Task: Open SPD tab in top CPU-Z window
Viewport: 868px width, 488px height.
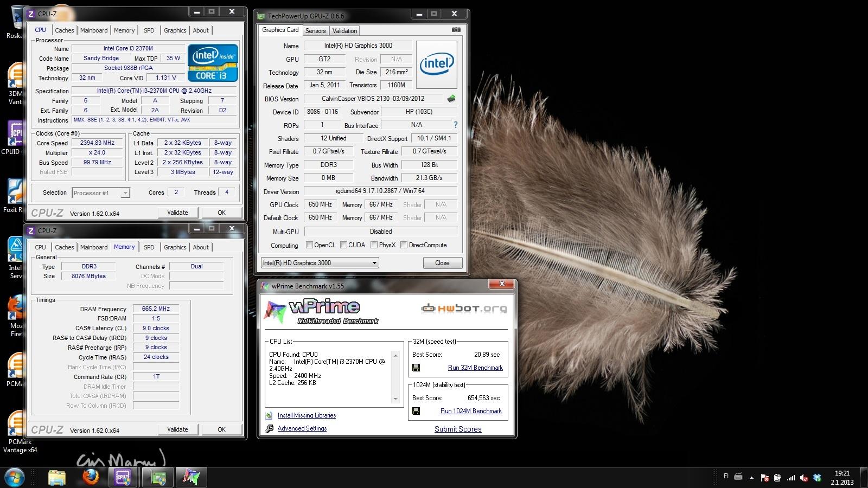Action: point(149,30)
